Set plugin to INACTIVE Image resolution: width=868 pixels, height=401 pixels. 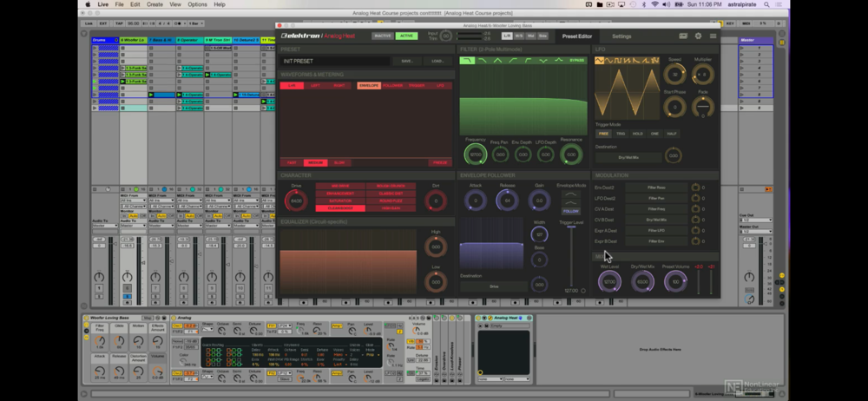[x=382, y=36]
